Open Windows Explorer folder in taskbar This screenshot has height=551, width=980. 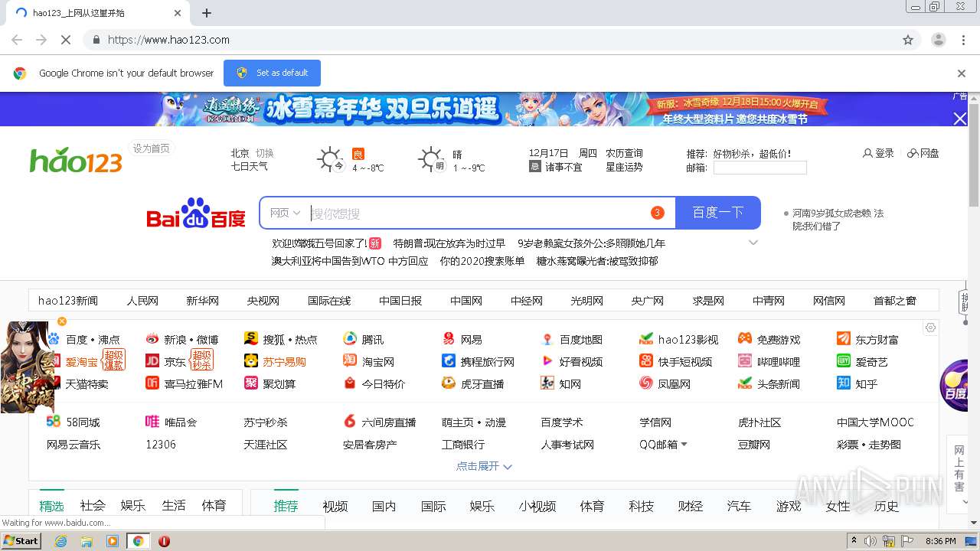(x=87, y=541)
